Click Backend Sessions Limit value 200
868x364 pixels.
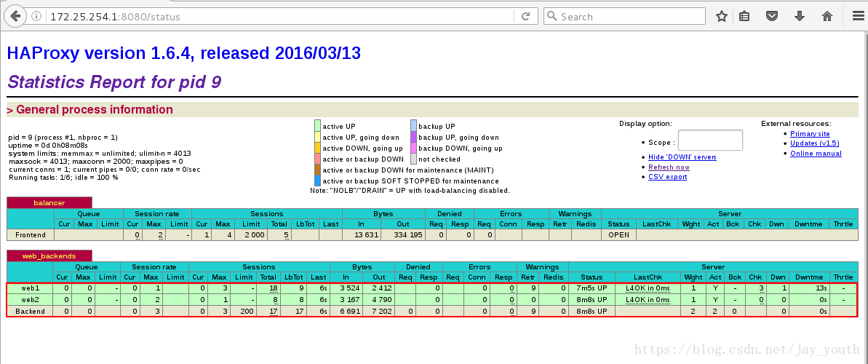247,312
